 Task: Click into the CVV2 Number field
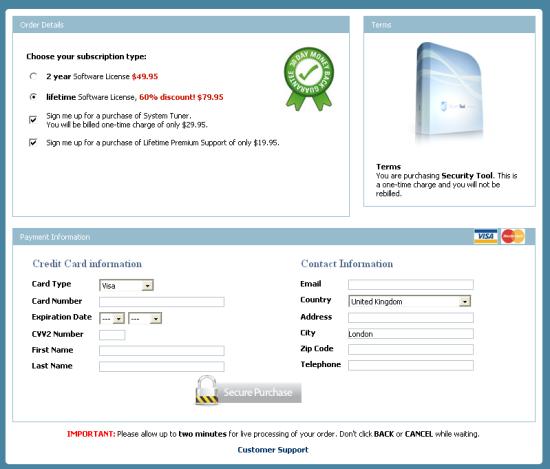(112, 335)
